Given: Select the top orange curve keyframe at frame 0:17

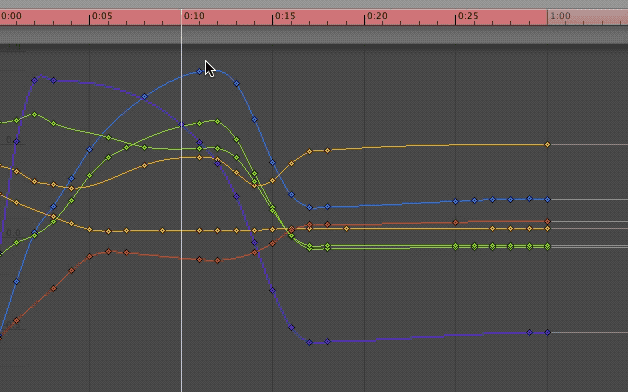Looking at the screenshot, I should click(x=309, y=151).
